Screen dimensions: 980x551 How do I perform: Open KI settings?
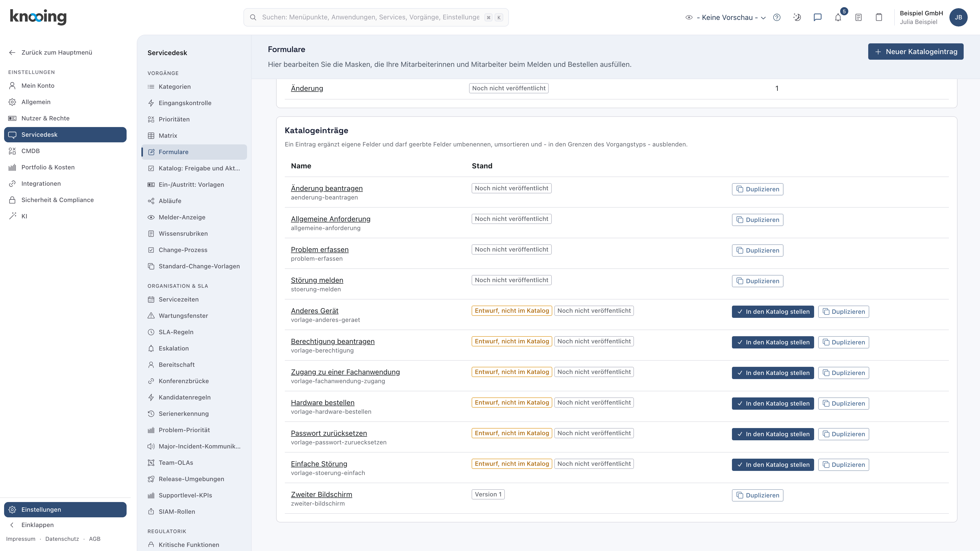pyautogui.click(x=65, y=216)
